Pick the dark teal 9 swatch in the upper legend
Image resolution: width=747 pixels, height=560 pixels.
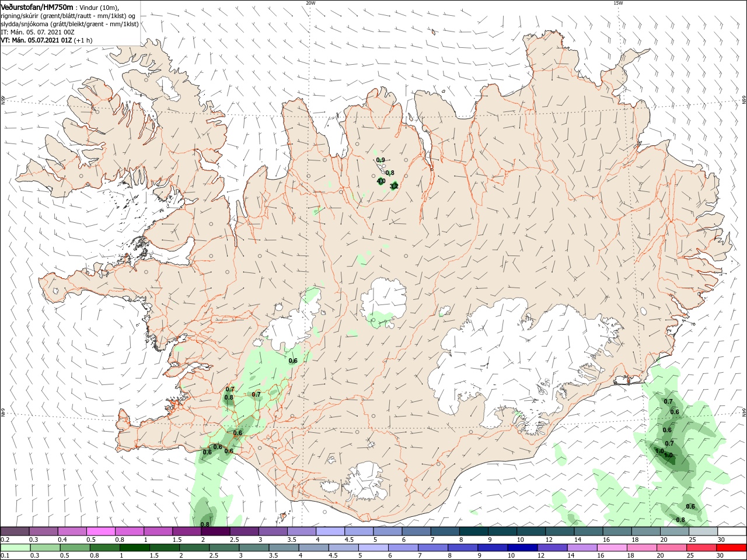pyautogui.click(x=474, y=531)
